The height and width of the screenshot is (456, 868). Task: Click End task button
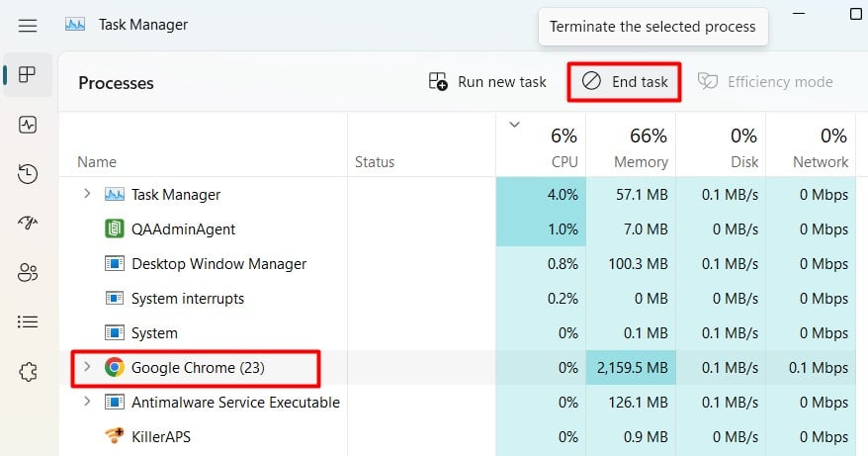click(625, 82)
